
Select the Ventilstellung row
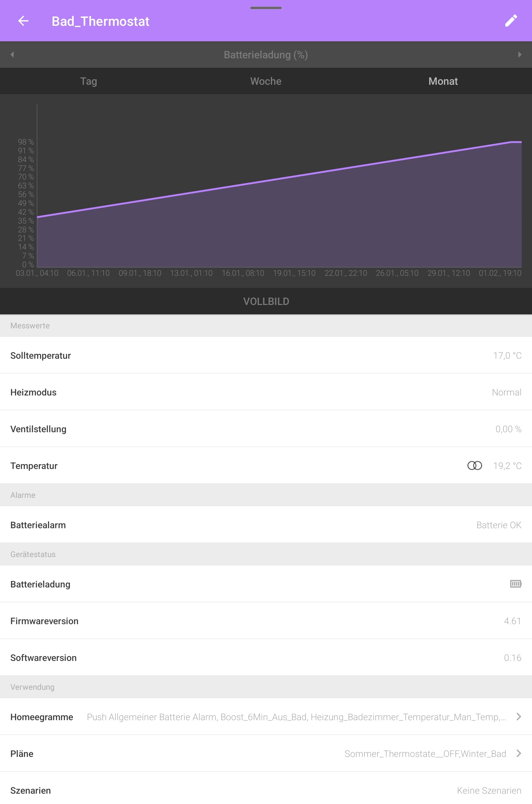(x=266, y=429)
